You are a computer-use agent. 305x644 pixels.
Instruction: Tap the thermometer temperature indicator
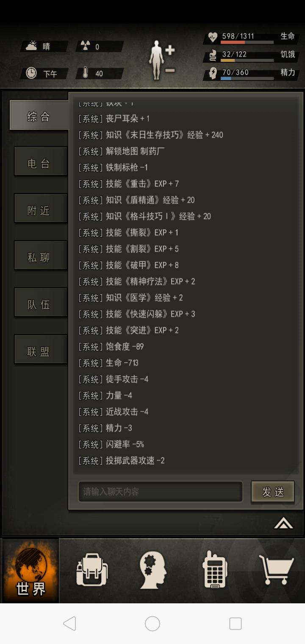click(86, 73)
